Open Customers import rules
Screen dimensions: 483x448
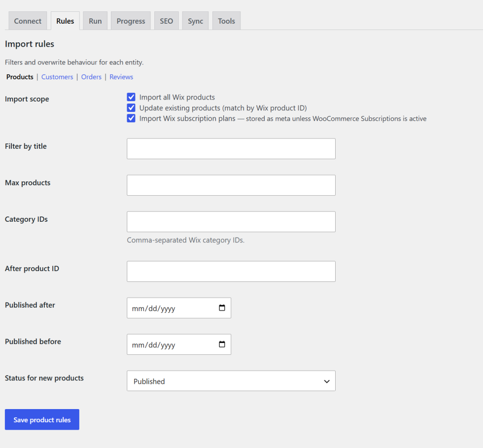point(57,77)
